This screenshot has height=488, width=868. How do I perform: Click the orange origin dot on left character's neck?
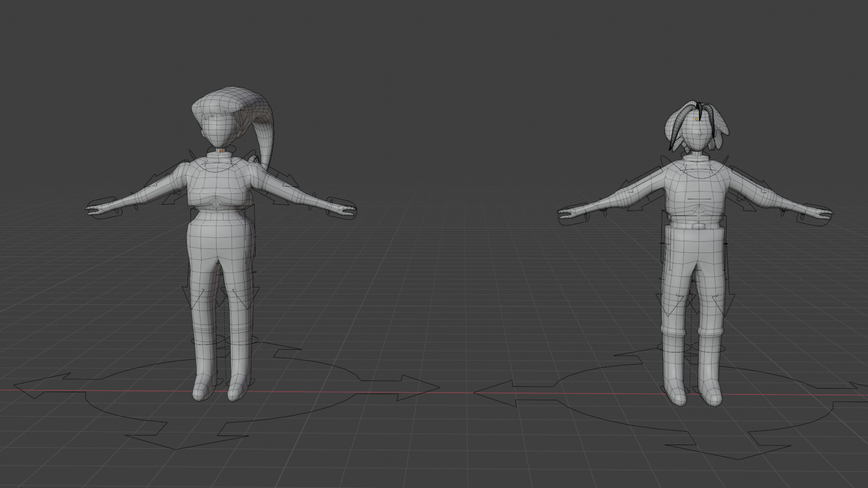pyautogui.click(x=219, y=152)
